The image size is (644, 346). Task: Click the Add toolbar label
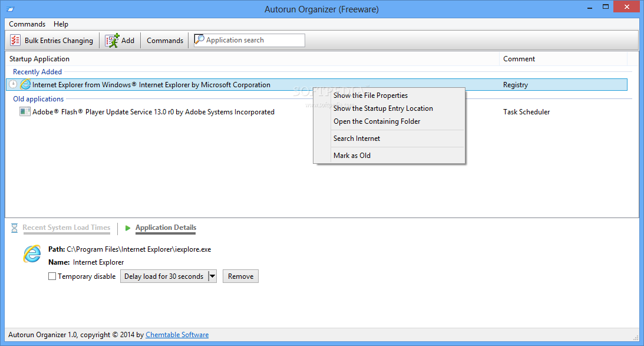[128, 40]
